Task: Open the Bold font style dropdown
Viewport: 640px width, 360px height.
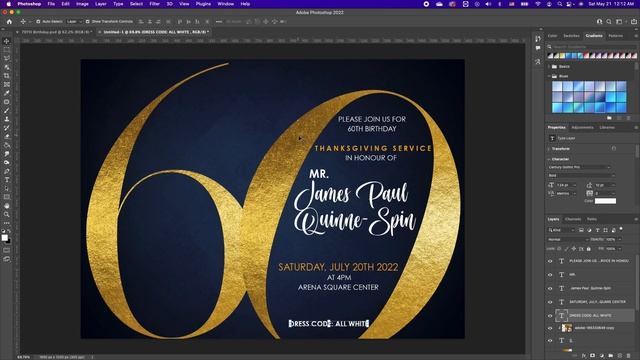Action: [581, 176]
